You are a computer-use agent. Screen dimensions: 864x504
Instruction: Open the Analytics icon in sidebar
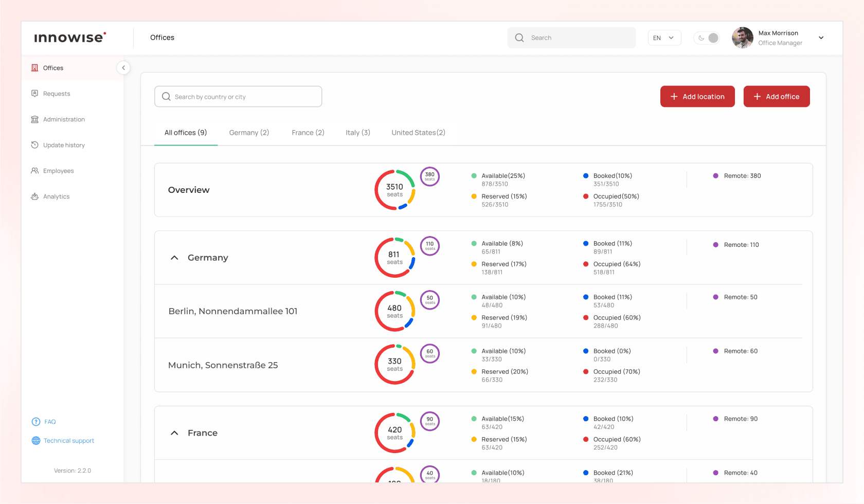35,196
